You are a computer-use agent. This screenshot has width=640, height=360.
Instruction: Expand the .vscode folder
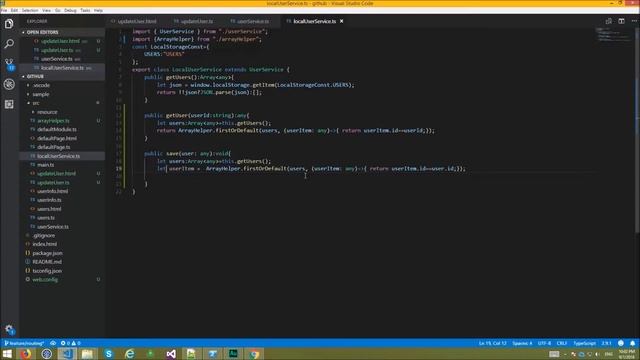tap(41, 85)
